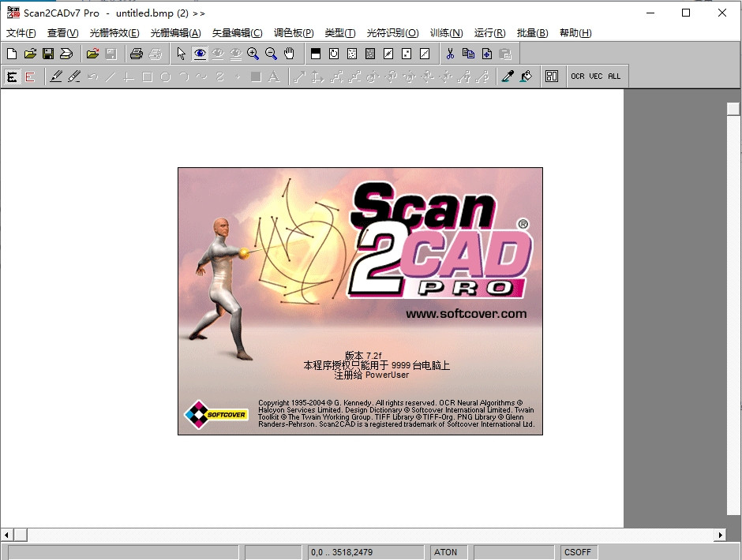
Task: Click the horizontal scrollbar right arrow
Action: (720, 535)
